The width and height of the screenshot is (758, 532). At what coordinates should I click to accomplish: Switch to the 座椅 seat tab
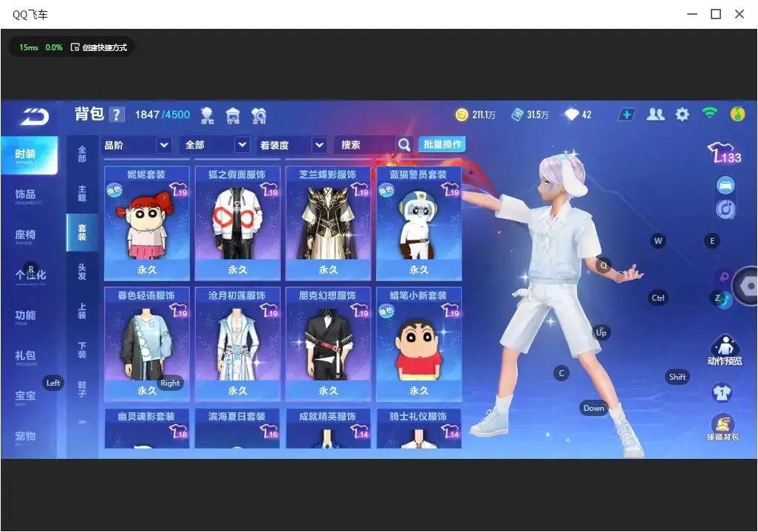[25, 236]
